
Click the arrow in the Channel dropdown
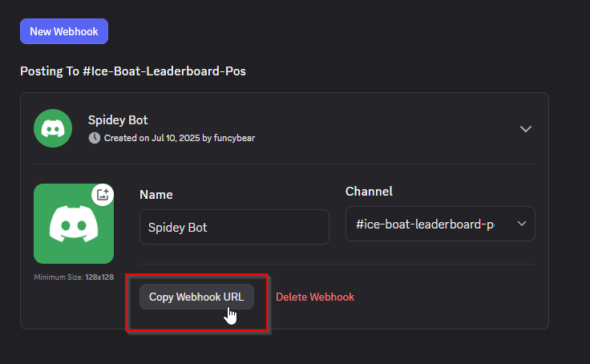[x=522, y=224]
